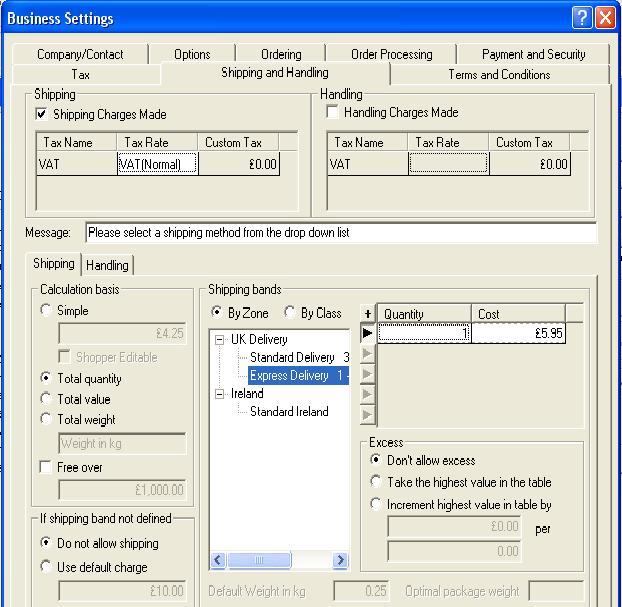
Task: Tick the Free over checkbox
Action: click(46, 467)
